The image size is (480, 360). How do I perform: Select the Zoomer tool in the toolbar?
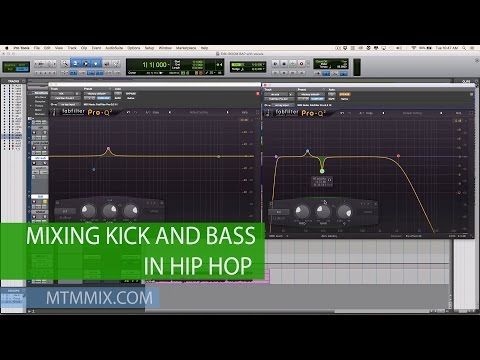(x=65, y=63)
